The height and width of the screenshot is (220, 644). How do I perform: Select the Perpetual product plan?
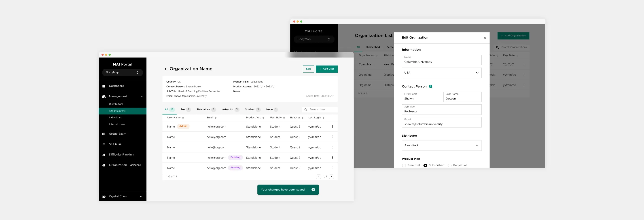pyautogui.click(x=450, y=165)
